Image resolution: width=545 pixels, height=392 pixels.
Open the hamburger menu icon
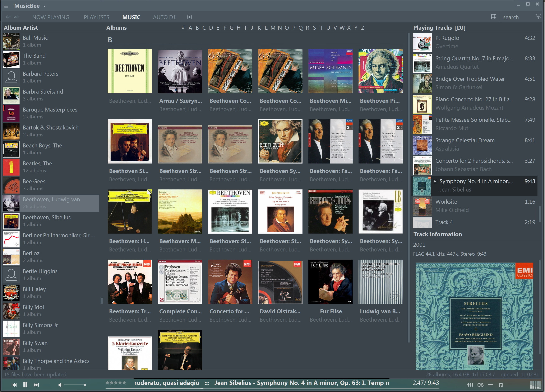tap(6, 6)
